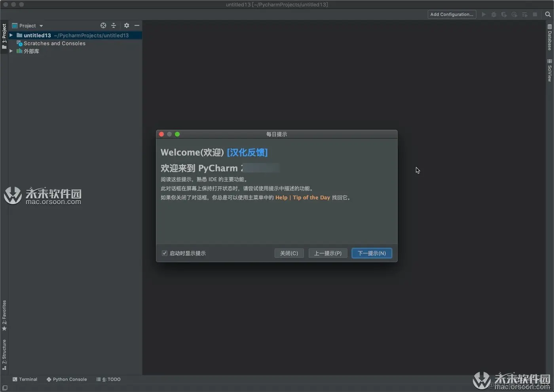Click the 上一提示(P) button
The height and width of the screenshot is (392, 554).
click(x=328, y=253)
